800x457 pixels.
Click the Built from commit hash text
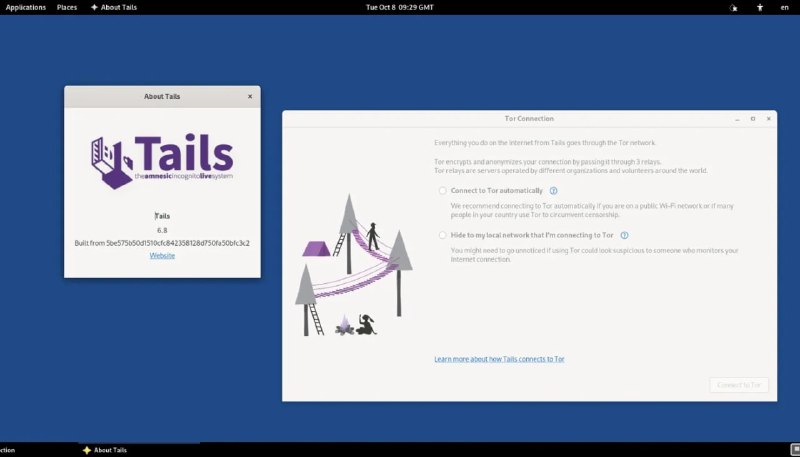tap(162, 243)
